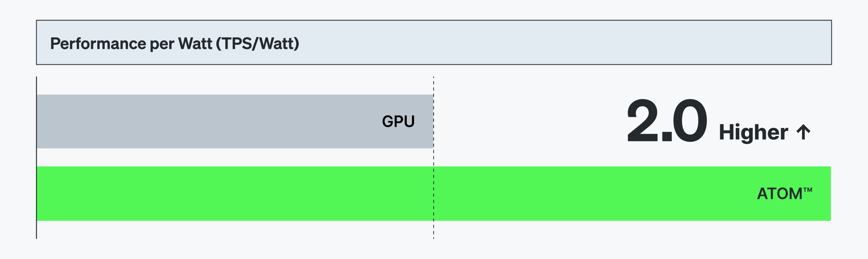Click the word Higher

click(753, 132)
